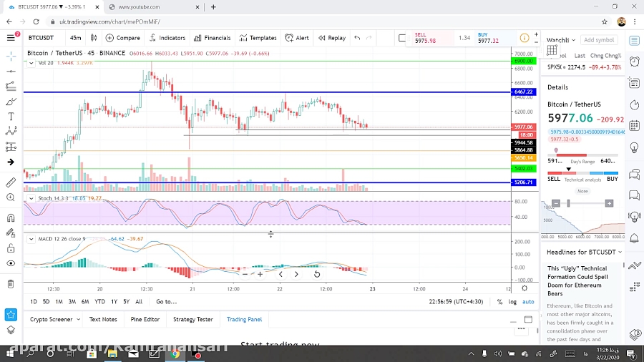Maximize the bottom panel
This screenshot has height=362, width=644.
tap(528, 319)
